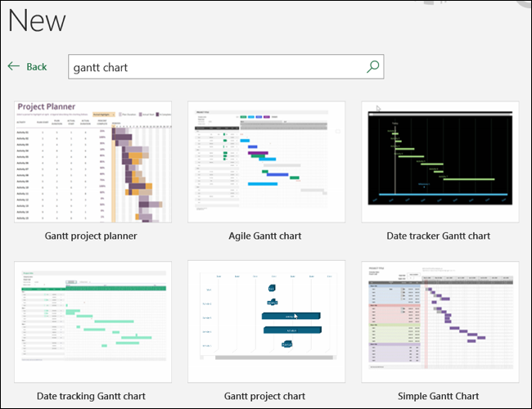Click the 'Back' text link

36,67
